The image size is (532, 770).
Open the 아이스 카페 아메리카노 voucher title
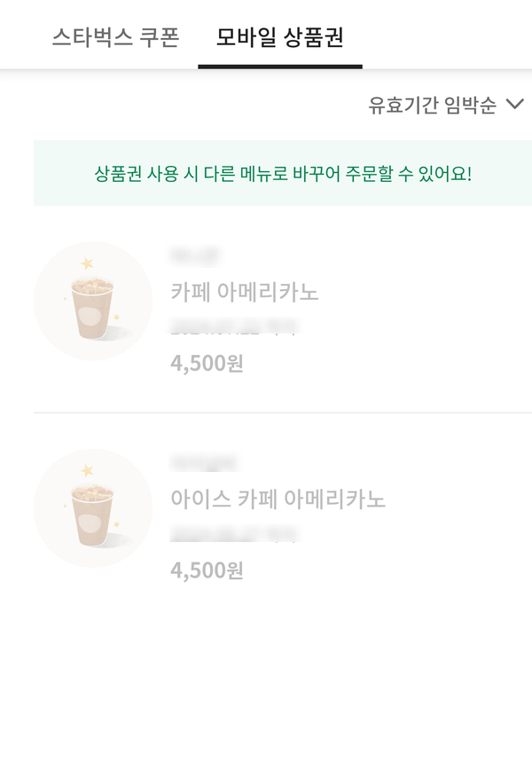pyautogui.click(x=278, y=499)
